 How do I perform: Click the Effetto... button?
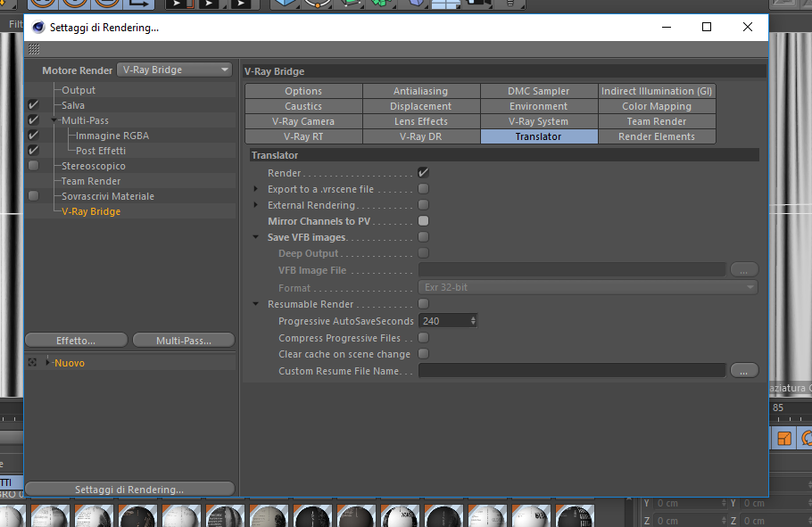point(76,340)
